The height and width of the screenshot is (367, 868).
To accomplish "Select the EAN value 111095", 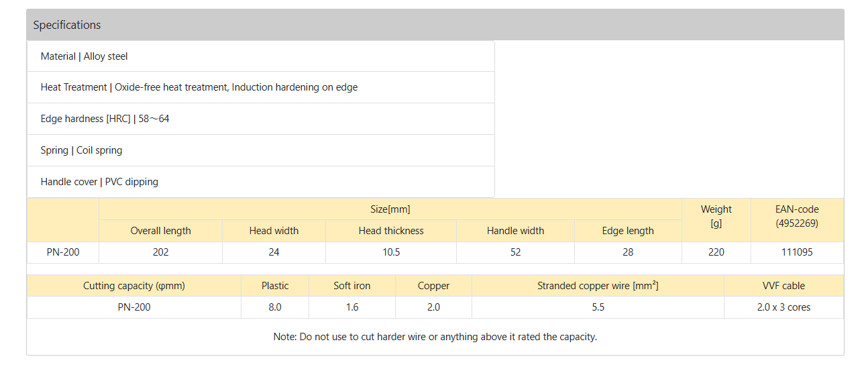I will pyautogui.click(x=797, y=252).
